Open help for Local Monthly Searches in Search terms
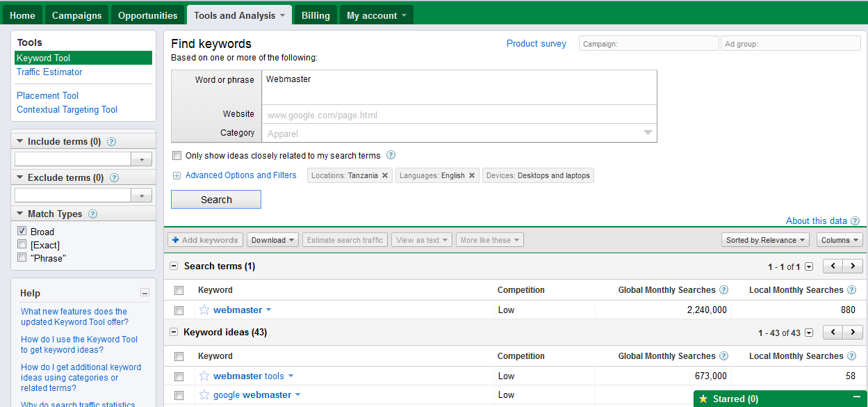 pyautogui.click(x=852, y=290)
